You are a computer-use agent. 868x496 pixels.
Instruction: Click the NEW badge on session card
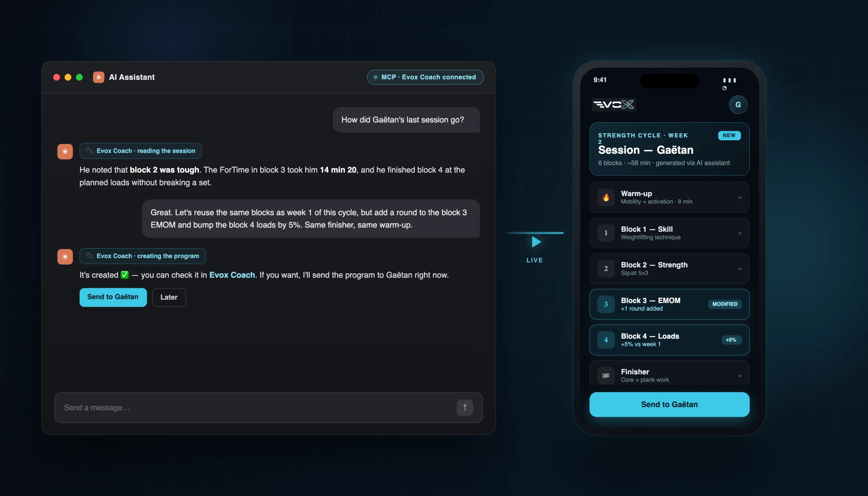(x=729, y=135)
